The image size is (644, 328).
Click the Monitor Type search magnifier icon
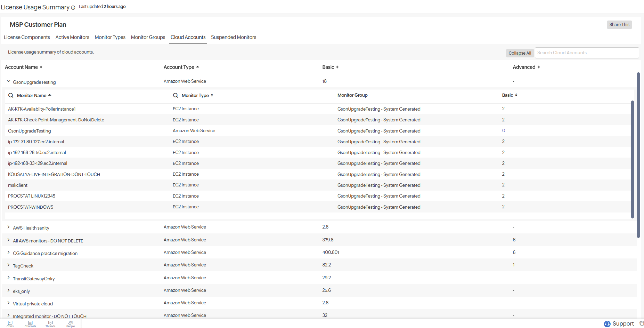click(176, 95)
